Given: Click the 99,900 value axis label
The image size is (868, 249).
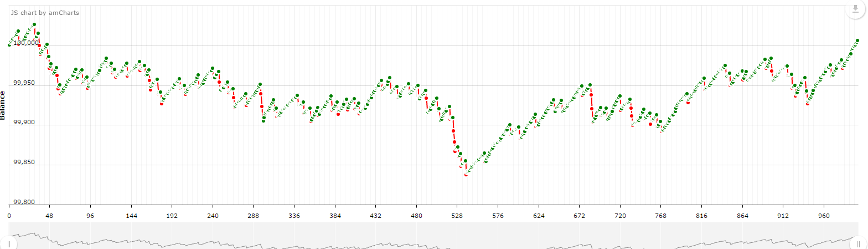Looking at the screenshot, I should coord(24,123).
